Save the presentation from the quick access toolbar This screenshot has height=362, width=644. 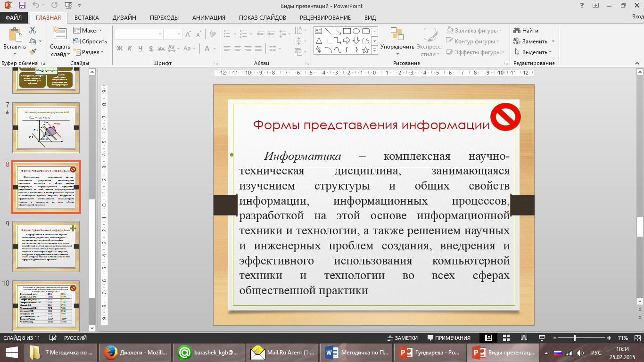(x=22, y=6)
